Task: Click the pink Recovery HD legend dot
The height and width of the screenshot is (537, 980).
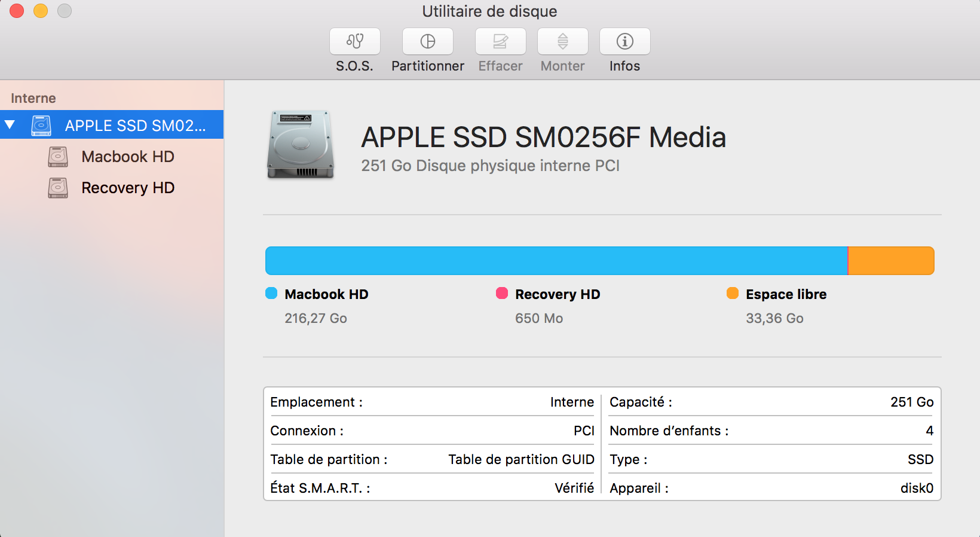Action: click(502, 293)
